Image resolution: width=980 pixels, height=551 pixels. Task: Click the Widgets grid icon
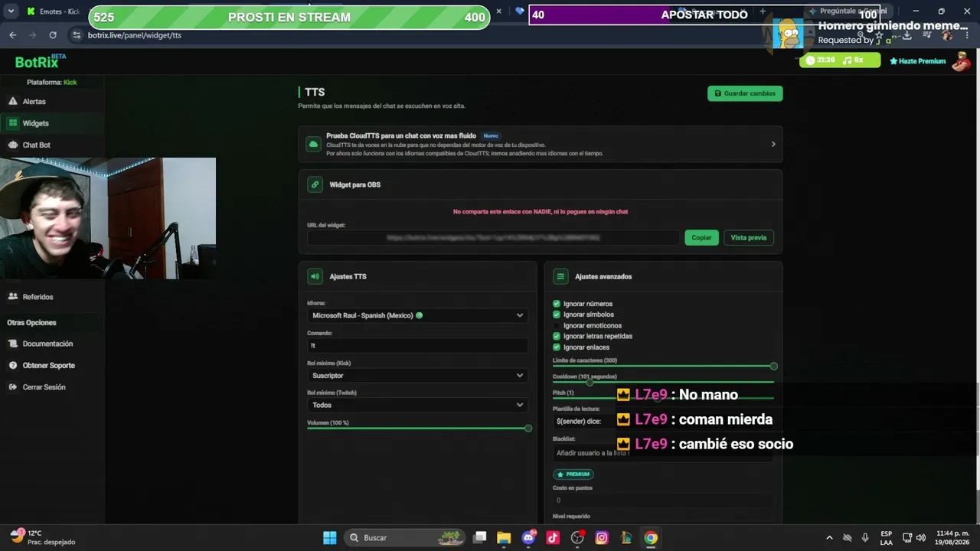coord(13,123)
